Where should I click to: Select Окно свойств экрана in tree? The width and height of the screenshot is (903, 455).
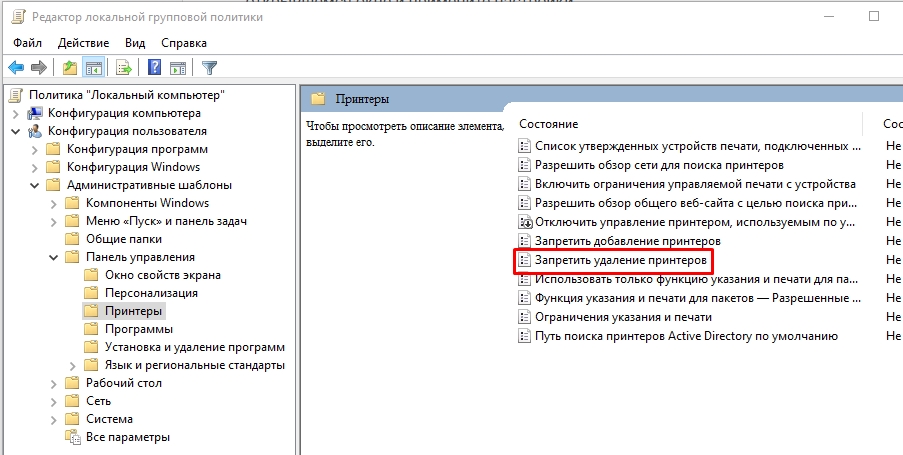(x=162, y=275)
